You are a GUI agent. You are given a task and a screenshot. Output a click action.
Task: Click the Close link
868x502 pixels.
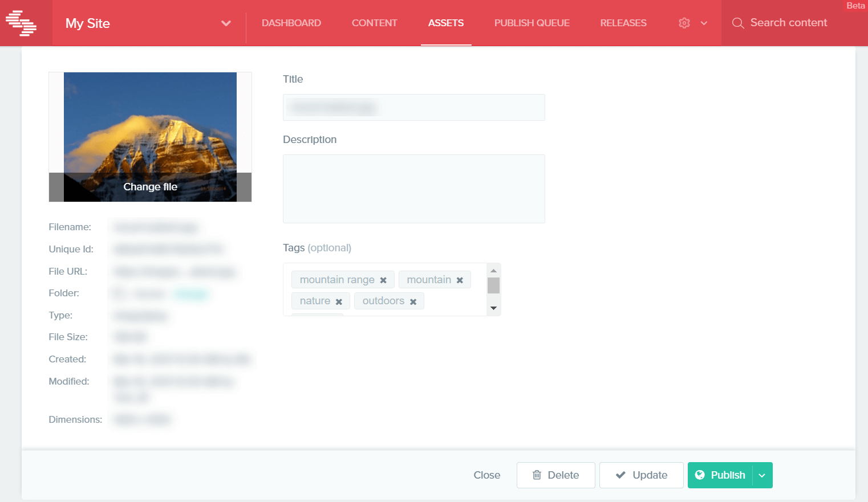tap(486, 475)
